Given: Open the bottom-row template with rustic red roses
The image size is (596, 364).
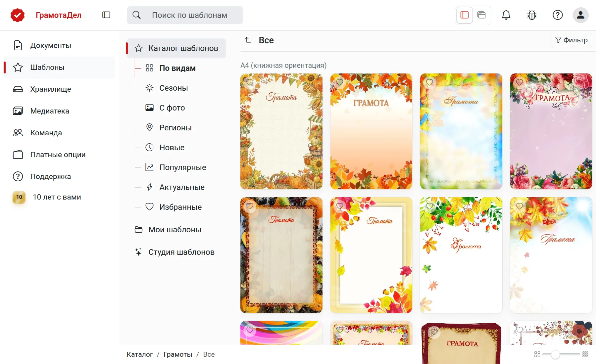Looking at the screenshot, I should point(551,333).
